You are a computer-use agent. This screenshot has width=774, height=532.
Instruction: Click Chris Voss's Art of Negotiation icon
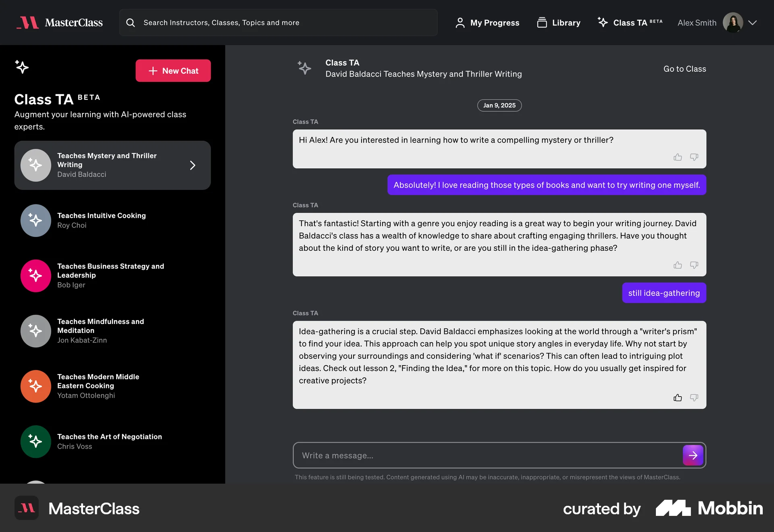(35, 442)
